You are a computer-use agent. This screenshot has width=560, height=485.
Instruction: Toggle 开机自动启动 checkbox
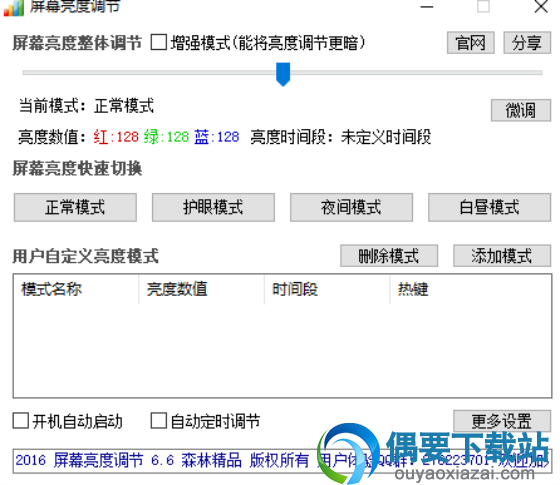(x=21, y=420)
